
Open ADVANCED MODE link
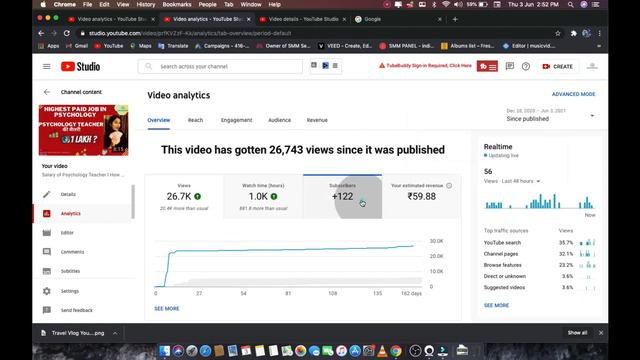pos(573,94)
